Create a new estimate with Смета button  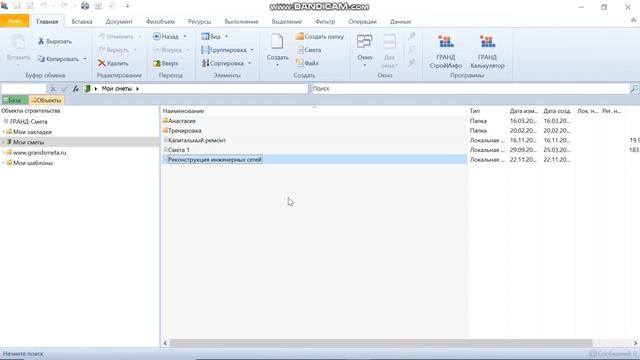[309, 50]
